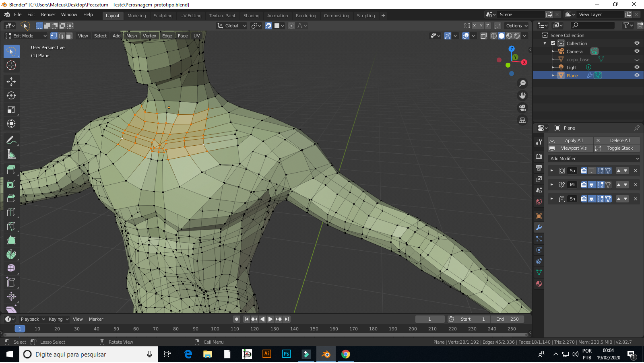Switch to the Sculpting workspace tab
644x363 pixels.
pyautogui.click(x=163, y=16)
